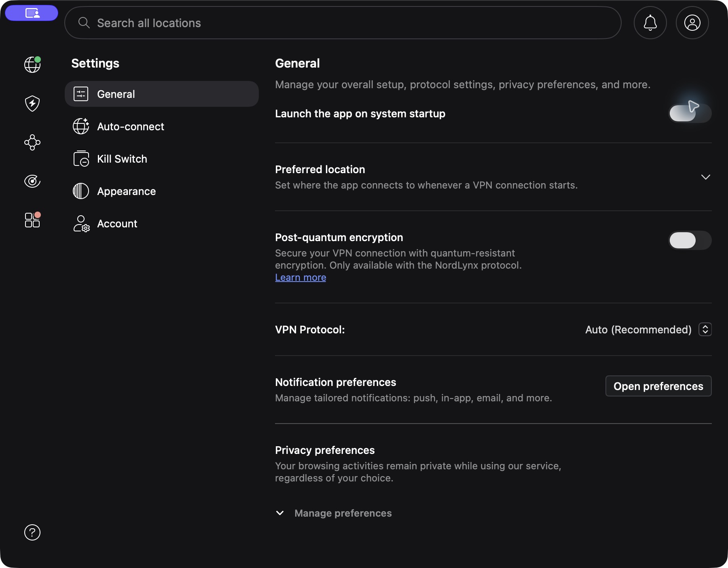Open the user profile icon
Viewport: 728px width, 568px height.
pyautogui.click(x=692, y=23)
